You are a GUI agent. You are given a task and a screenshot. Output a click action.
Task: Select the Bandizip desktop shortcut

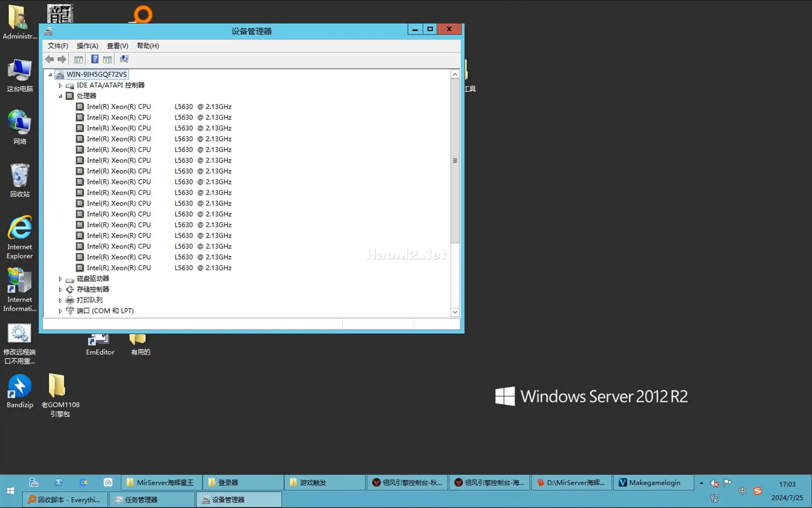(x=20, y=391)
